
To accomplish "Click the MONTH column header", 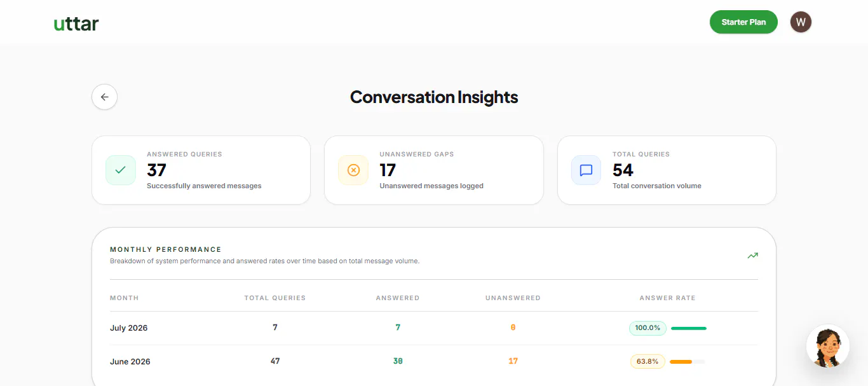I will click(x=124, y=298).
